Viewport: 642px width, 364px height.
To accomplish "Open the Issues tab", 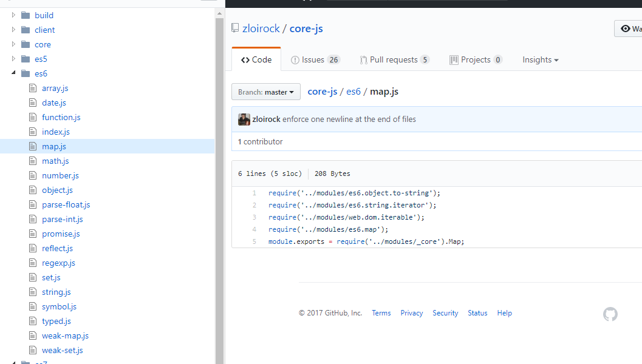I will [315, 59].
